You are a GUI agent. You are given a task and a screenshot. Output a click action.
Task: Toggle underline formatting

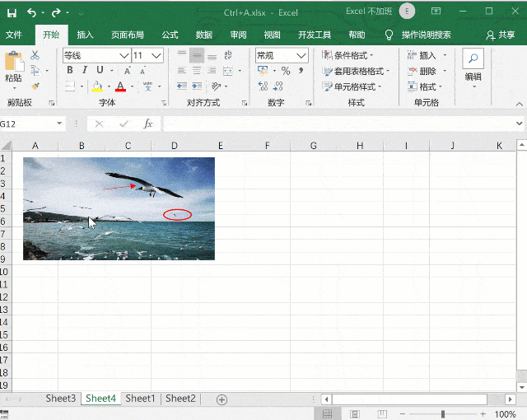[x=100, y=70]
